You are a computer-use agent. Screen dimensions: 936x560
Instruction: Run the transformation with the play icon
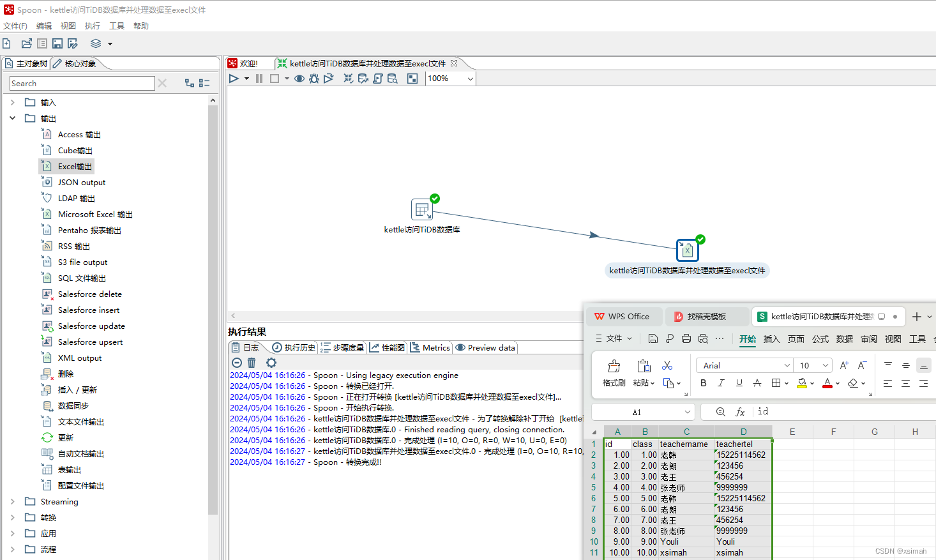(x=234, y=79)
